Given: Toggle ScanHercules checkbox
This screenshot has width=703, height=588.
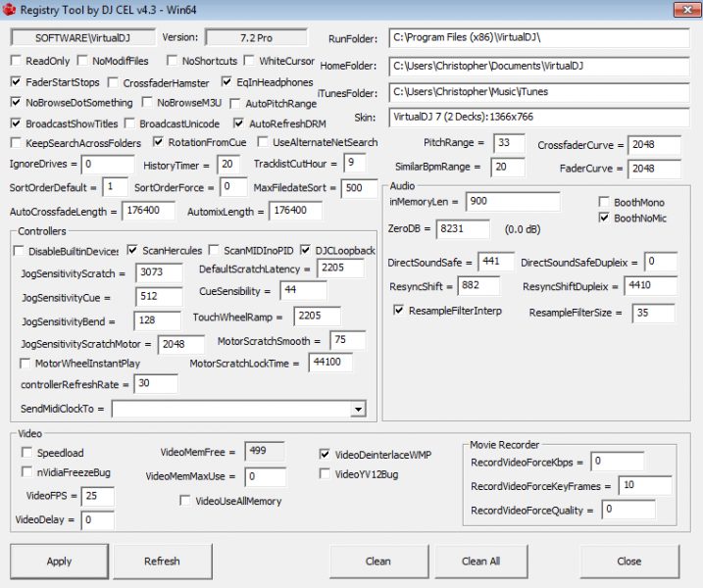Looking at the screenshot, I should pos(132,250).
